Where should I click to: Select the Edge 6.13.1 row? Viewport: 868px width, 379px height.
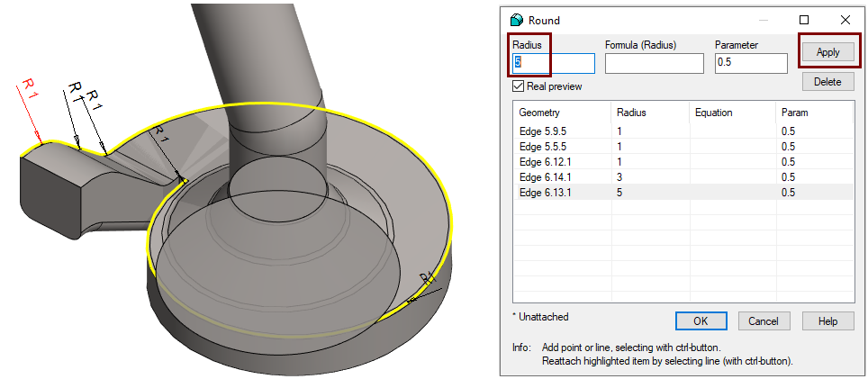click(545, 193)
